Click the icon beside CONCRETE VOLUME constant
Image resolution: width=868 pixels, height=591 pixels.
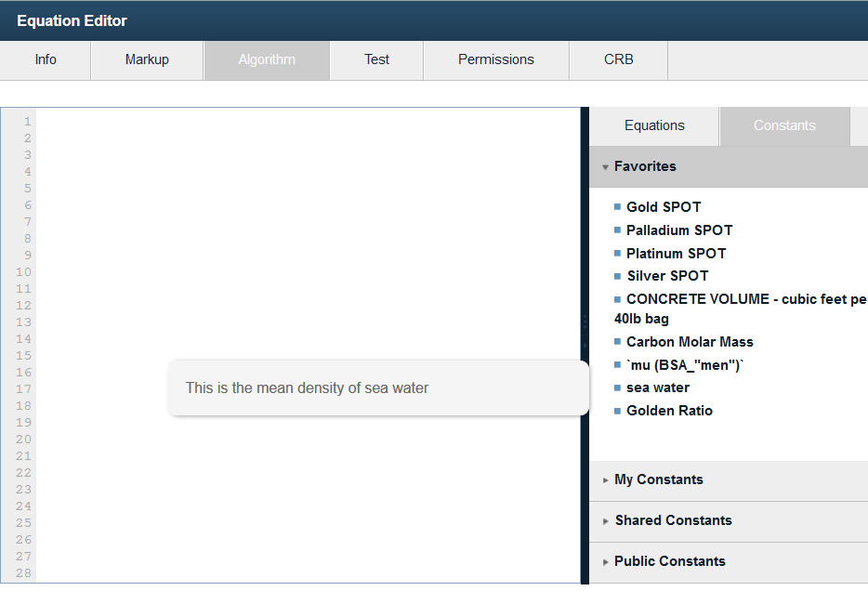click(618, 298)
